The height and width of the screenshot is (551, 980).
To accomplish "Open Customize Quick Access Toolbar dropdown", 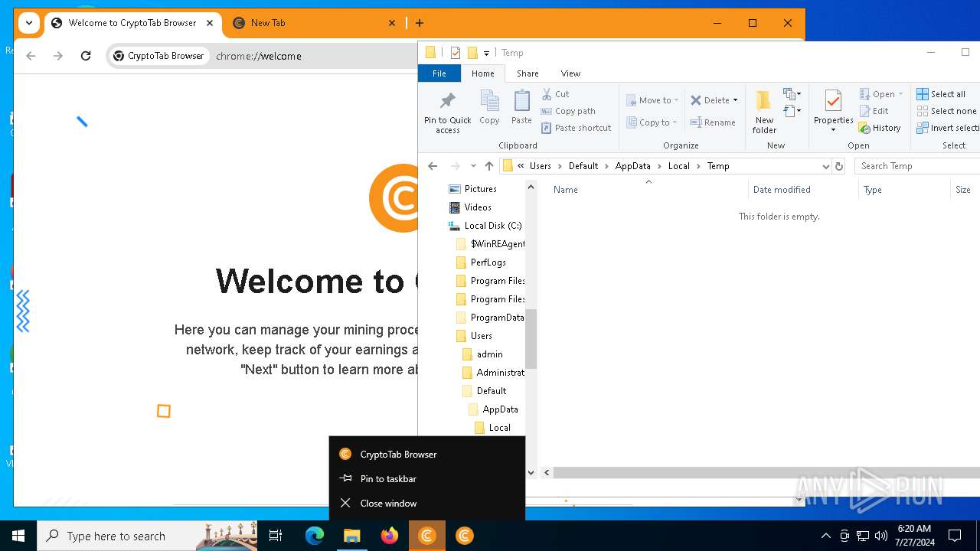I will [486, 53].
